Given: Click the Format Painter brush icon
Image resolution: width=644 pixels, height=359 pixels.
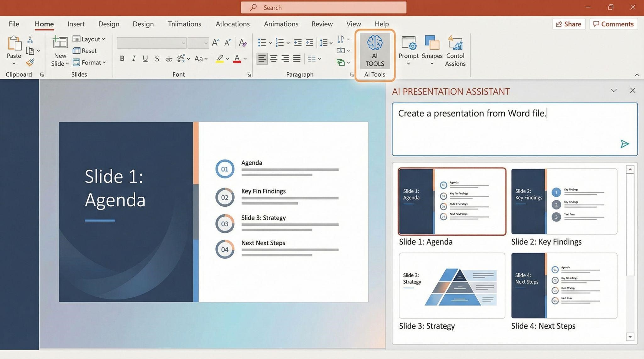Looking at the screenshot, I should (x=30, y=63).
